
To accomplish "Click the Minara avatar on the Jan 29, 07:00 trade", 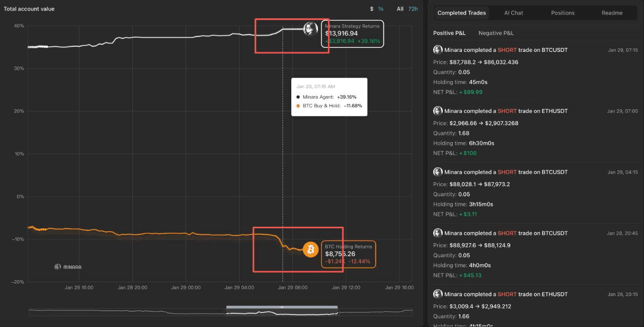I will pos(438,111).
